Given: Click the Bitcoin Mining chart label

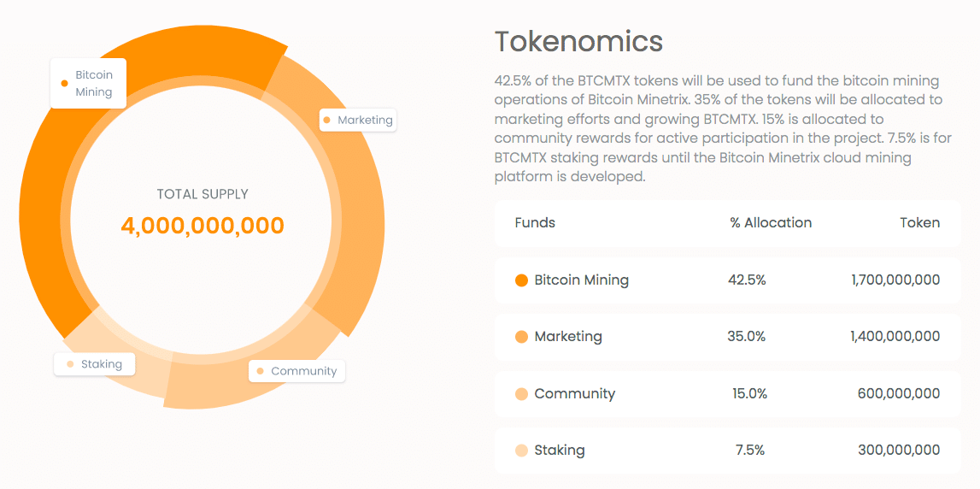Looking at the screenshot, I should coord(88,83).
